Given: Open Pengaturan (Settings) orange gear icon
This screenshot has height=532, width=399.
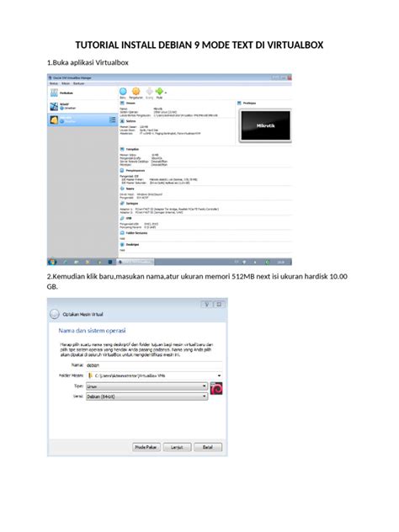Looking at the screenshot, I should click(x=136, y=91).
